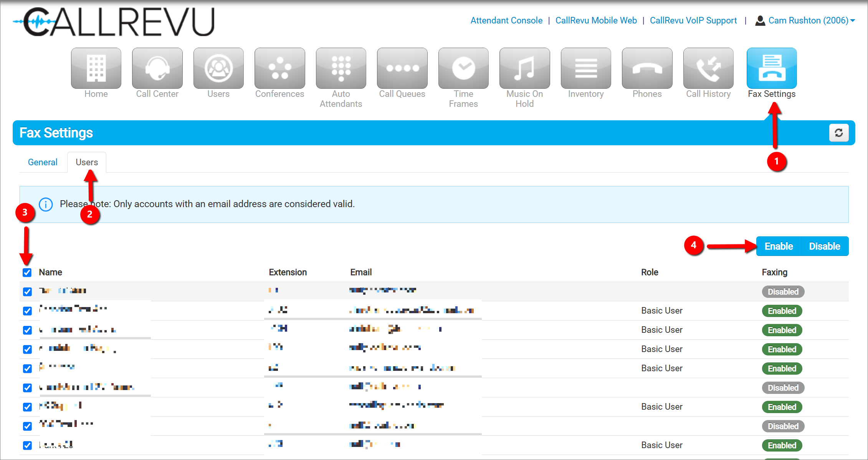The width and height of the screenshot is (868, 460).
Task: Expand the Cam Rushton (2006) account dropdown
Action: [x=812, y=20]
